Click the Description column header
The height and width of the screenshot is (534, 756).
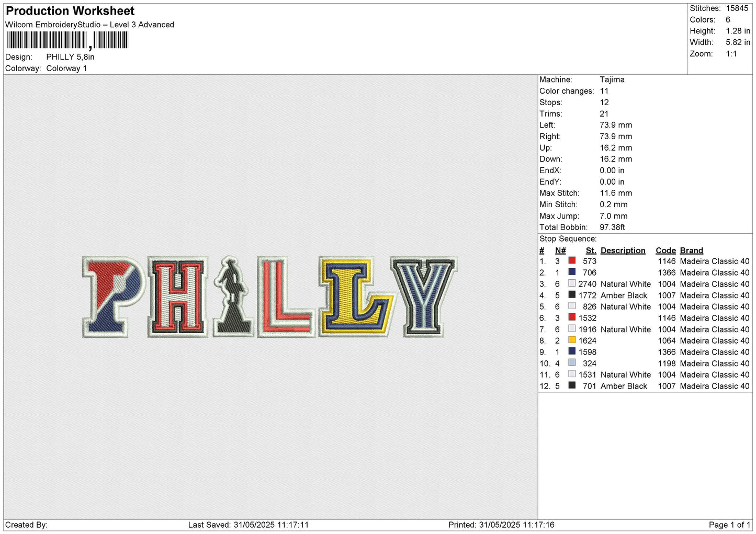click(x=623, y=251)
